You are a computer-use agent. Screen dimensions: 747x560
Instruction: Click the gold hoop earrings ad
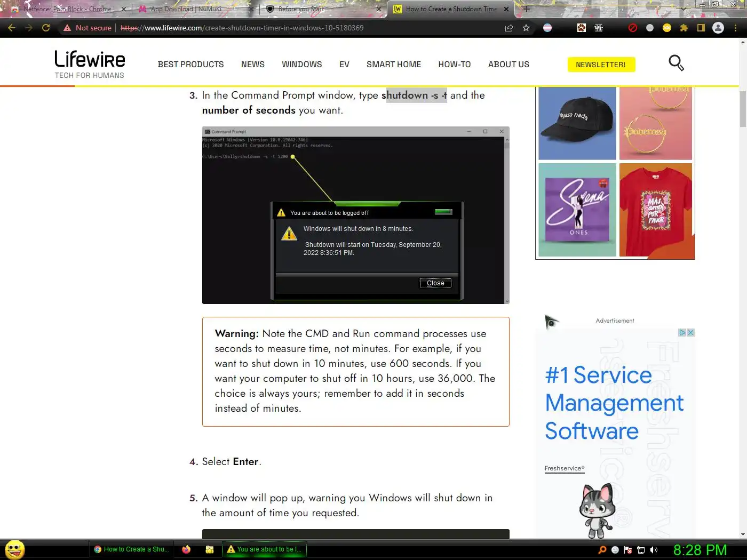pos(656,124)
